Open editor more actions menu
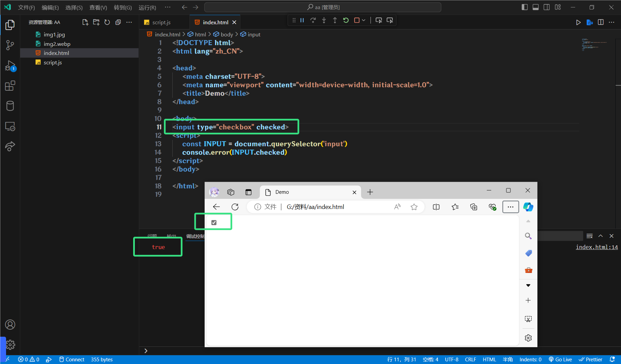621x364 pixels. click(x=612, y=22)
